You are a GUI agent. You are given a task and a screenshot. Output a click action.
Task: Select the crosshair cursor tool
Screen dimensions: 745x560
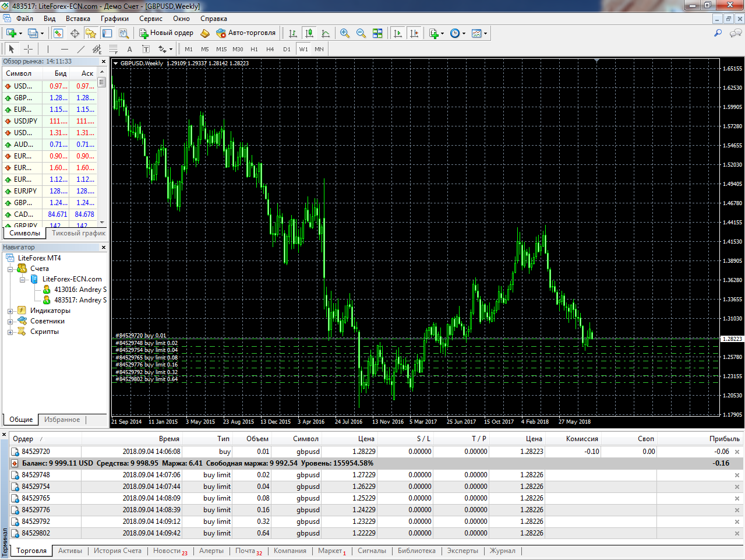coord(28,49)
